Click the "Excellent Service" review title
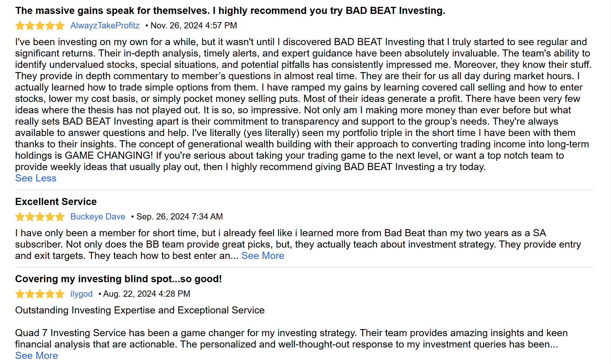Viewport: 611px width, 364px height. click(56, 202)
